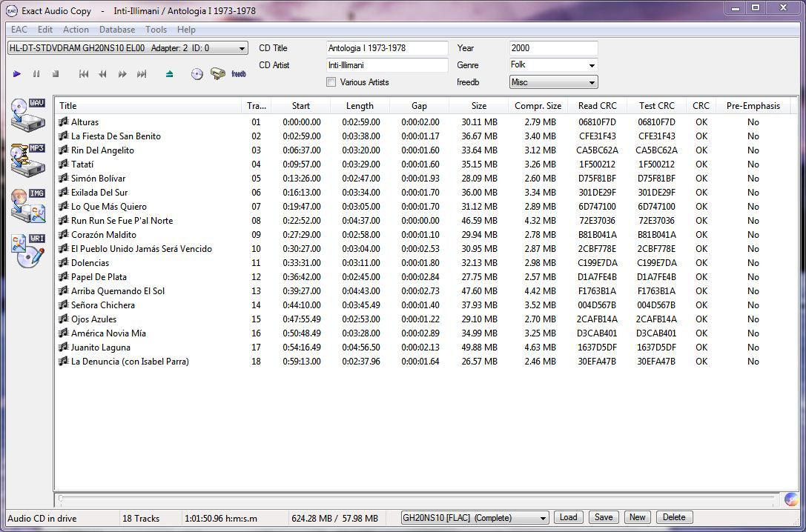
Task: Fast forward with the double-right arrows
Action: pyautogui.click(x=122, y=74)
